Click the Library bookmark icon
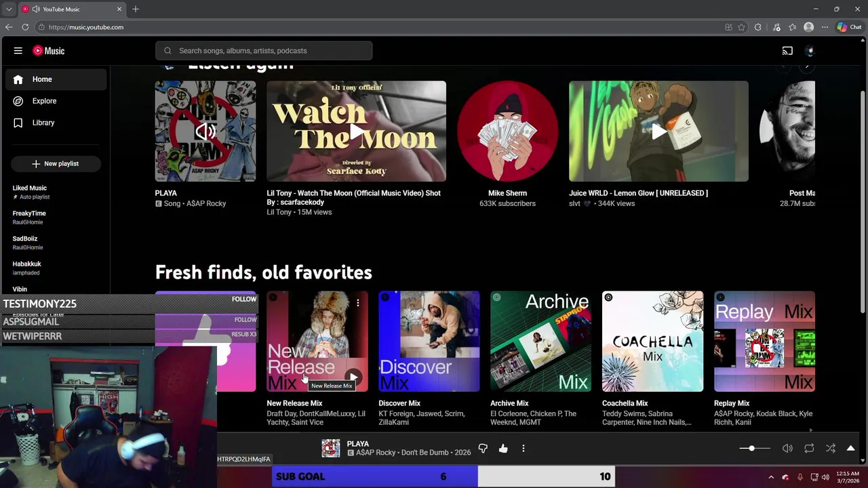Image resolution: width=868 pixels, height=488 pixels. 18,123
